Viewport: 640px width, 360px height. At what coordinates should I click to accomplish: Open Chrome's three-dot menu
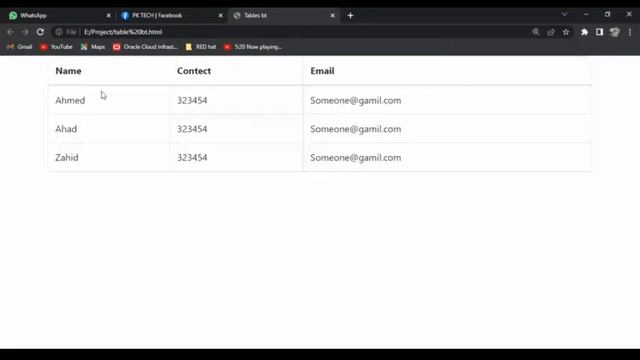click(x=630, y=32)
